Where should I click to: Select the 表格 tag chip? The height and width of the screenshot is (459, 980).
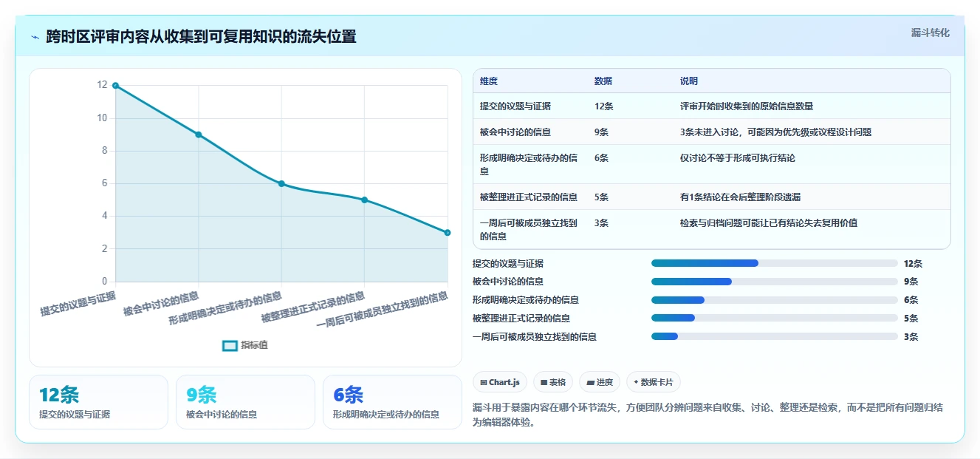553,382
